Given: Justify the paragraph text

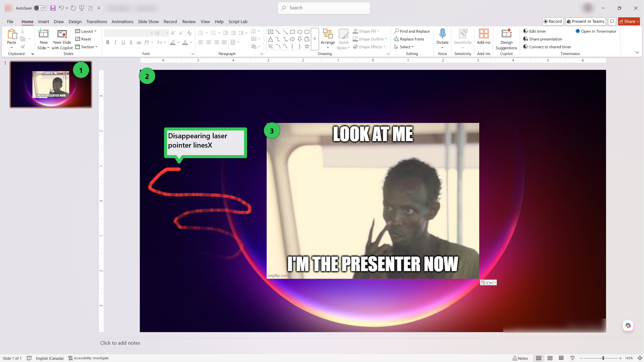Looking at the screenshot, I should pyautogui.click(x=224, y=42).
